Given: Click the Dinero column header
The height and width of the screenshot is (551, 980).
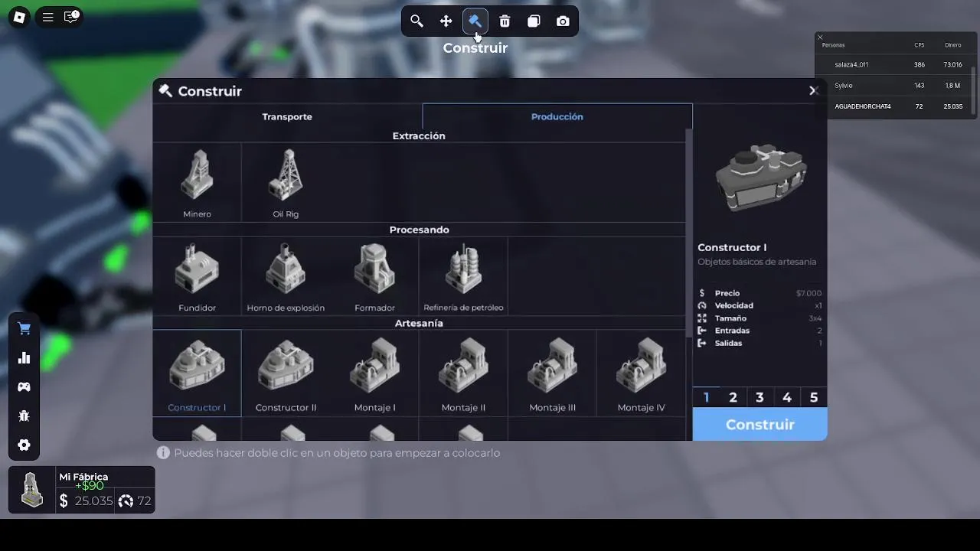Looking at the screenshot, I should click(952, 45).
